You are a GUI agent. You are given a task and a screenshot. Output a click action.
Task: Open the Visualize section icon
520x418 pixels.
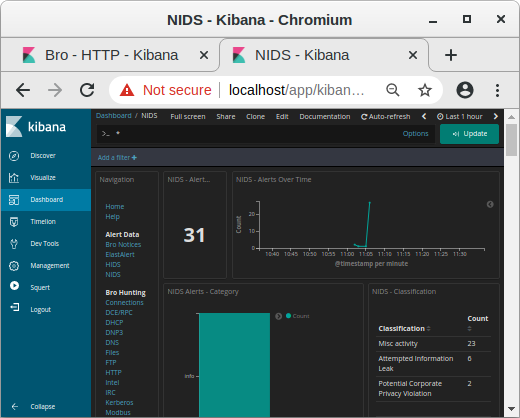point(14,178)
